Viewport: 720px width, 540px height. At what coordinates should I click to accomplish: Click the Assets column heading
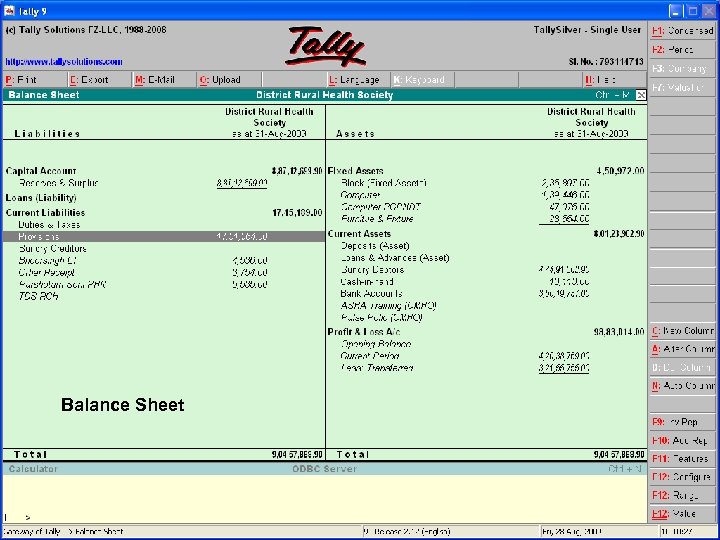355,134
